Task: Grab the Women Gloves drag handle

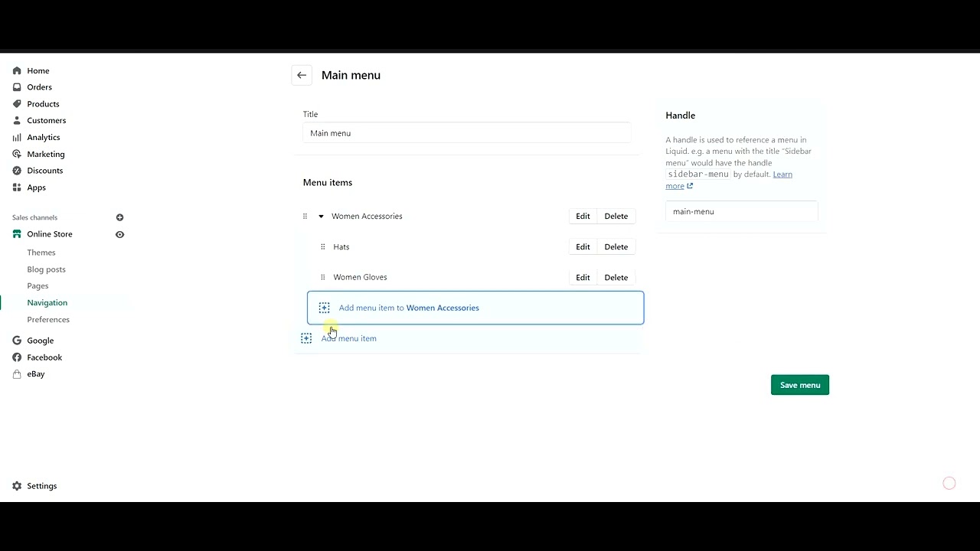Action: 322,277
